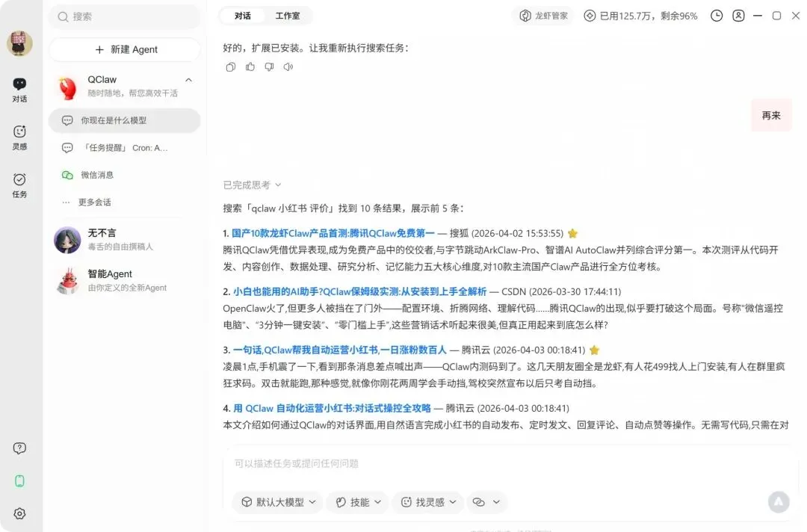807x532 pixels.
Task: View token usage 已用125.7万 indicator
Action: 640,16
